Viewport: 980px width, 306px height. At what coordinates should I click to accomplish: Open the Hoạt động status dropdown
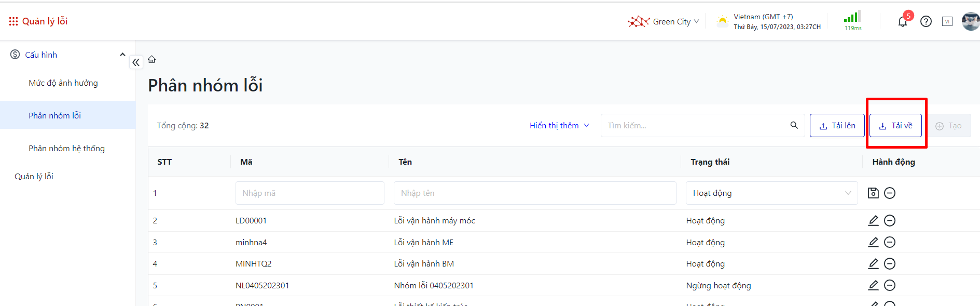pos(771,193)
